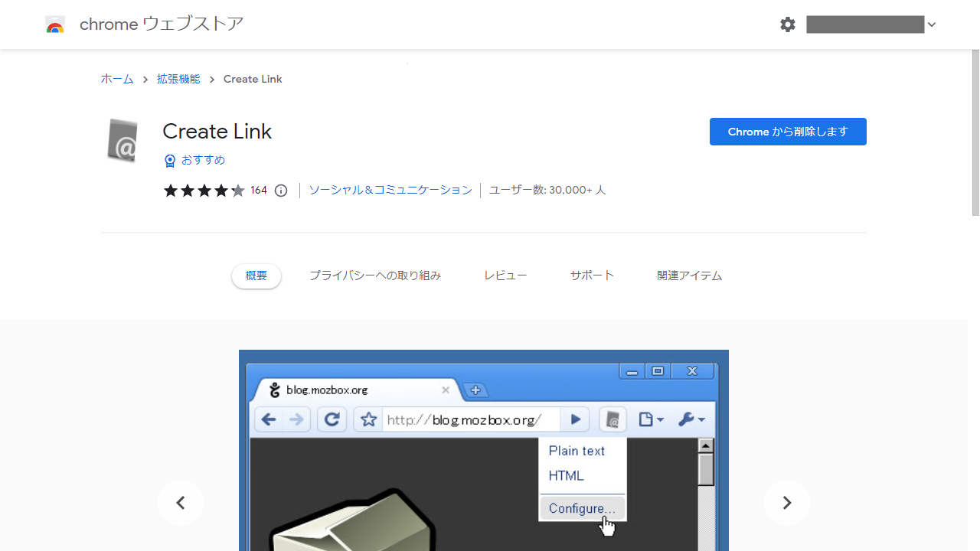Click the account email box in header
The width and height of the screenshot is (980, 551).
tap(865, 24)
